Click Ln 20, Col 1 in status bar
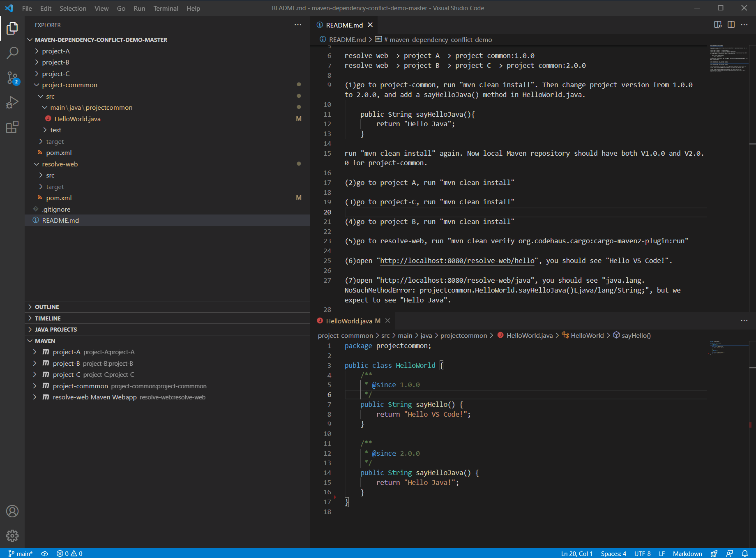 577,553
